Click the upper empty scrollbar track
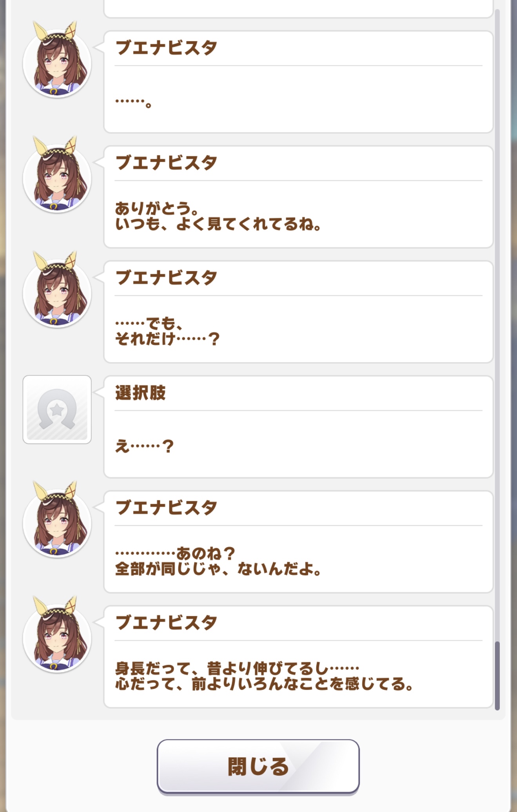The image size is (517, 812). coord(497,314)
